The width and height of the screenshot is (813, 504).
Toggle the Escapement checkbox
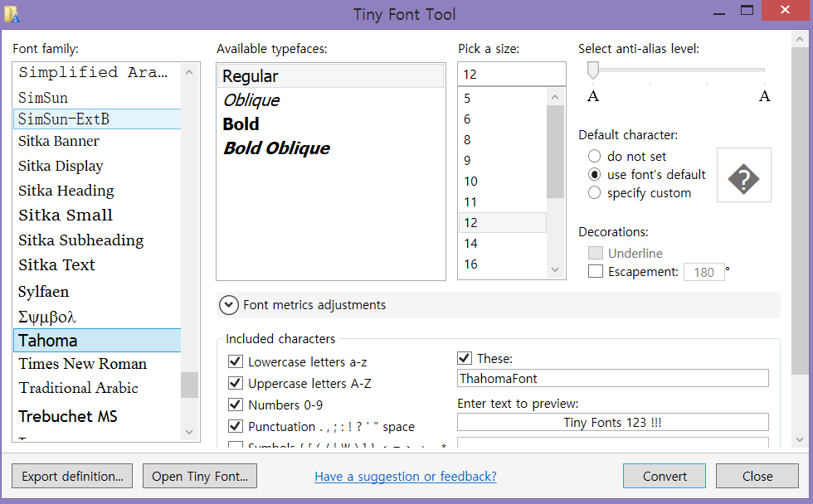pos(595,271)
